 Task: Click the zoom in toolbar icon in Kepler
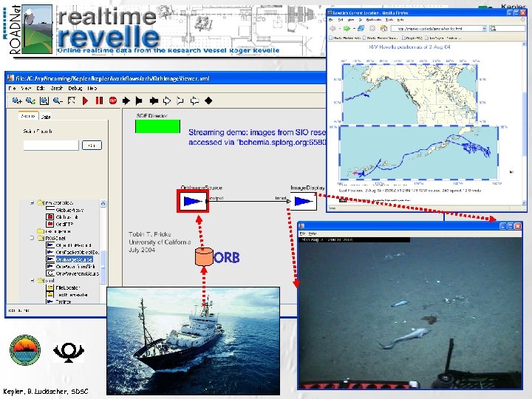[x=17, y=100]
